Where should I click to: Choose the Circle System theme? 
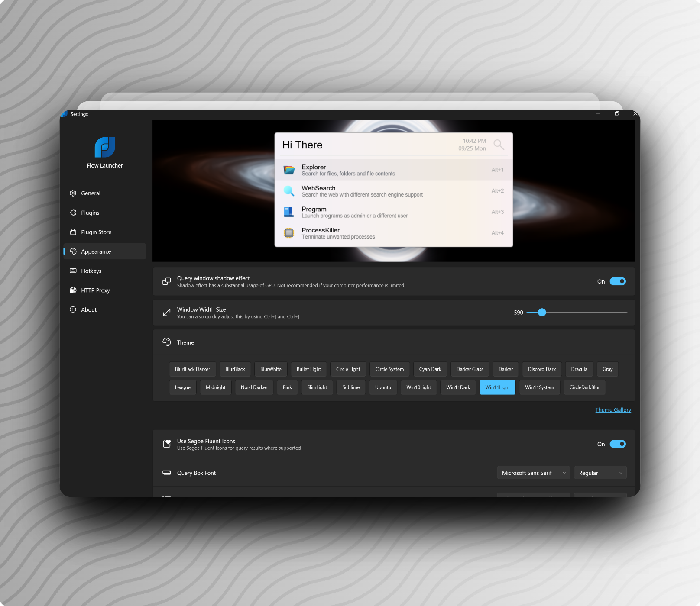(389, 369)
